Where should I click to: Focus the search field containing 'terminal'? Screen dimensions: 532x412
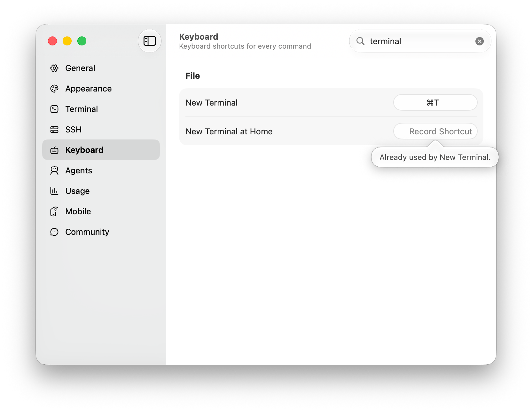(x=420, y=41)
